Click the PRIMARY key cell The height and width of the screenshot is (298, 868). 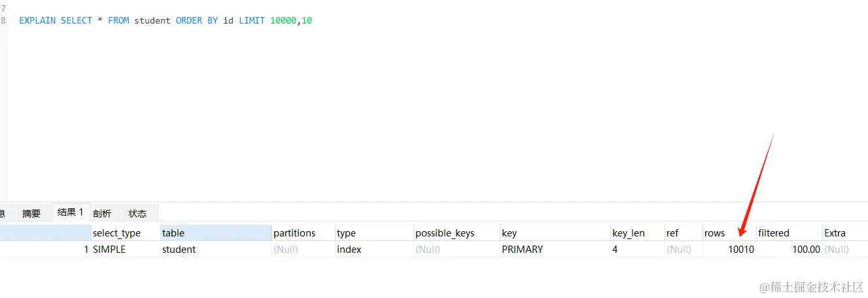click(x=522, y=250)
